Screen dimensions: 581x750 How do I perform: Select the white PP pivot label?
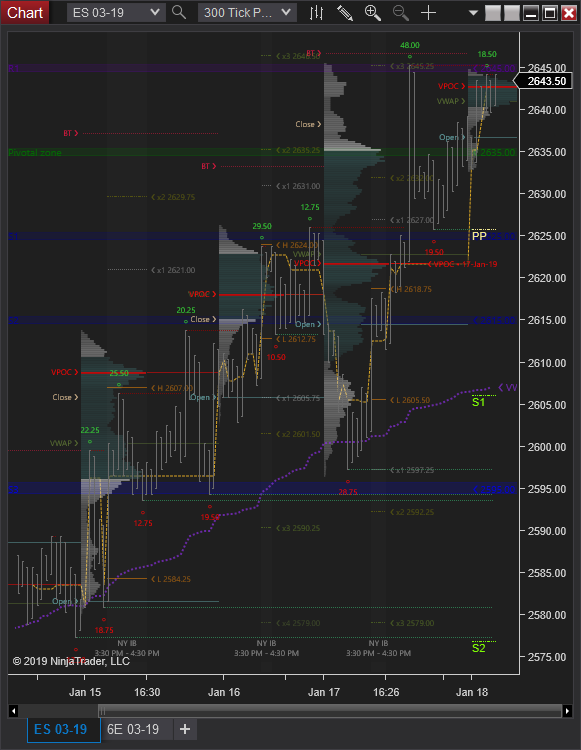tap(479, 236)
